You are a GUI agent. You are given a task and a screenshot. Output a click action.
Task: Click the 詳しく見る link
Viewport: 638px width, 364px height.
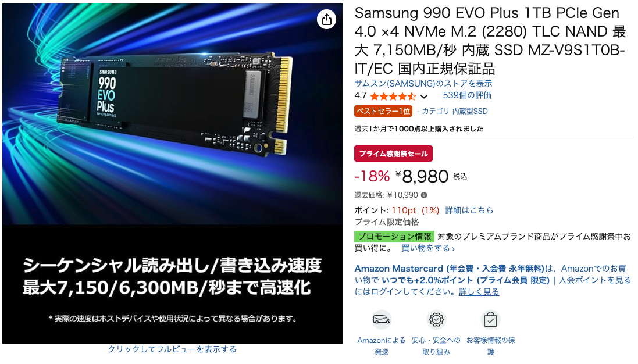479,291
